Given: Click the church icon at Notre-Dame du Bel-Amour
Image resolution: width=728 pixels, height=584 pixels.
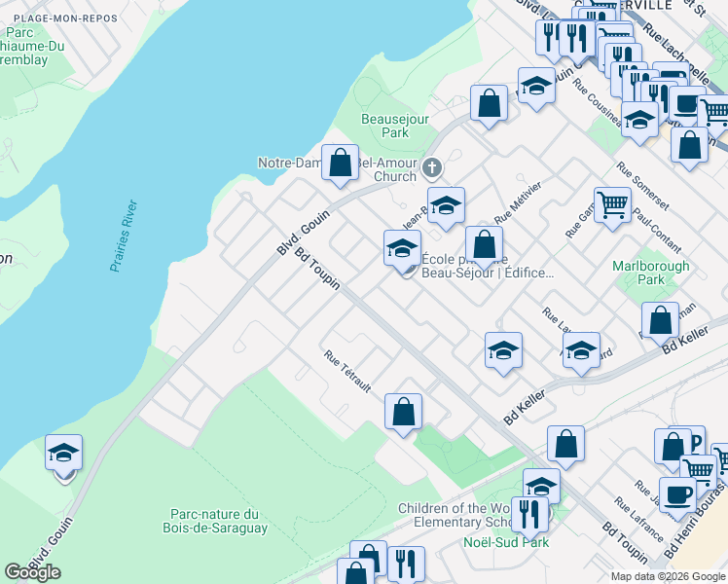Looking at the screenshot, I should click(432, 167).
